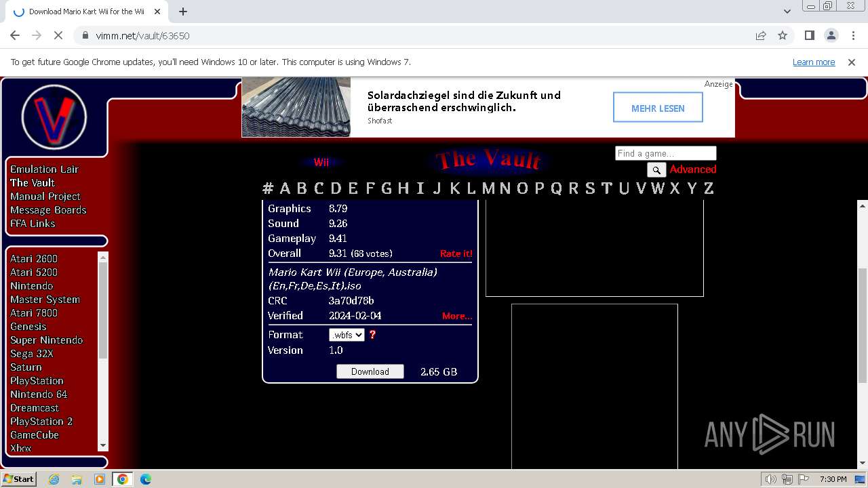View site info lock icon
Screen dimensions: 868x488
[x=85, y=35]
